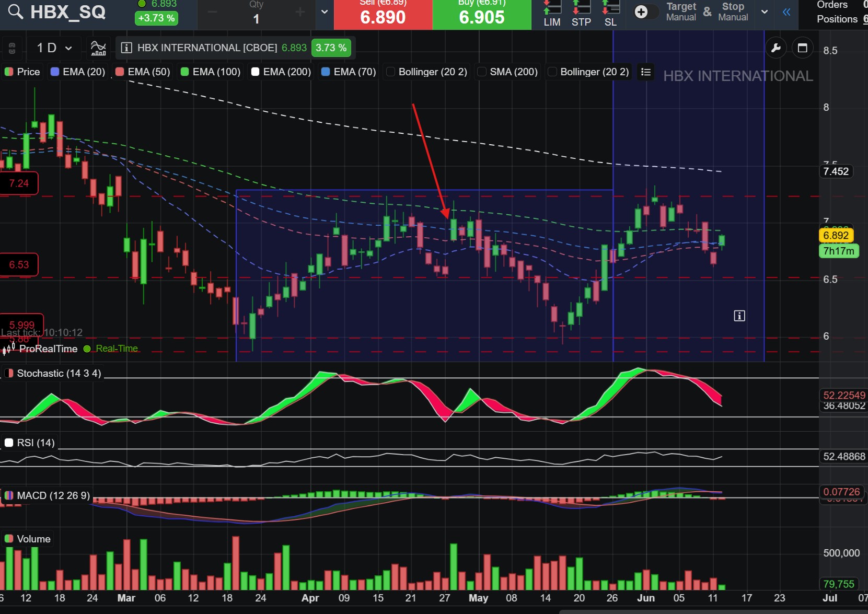Click the current price tag 6.892

[x=836, y=235]
